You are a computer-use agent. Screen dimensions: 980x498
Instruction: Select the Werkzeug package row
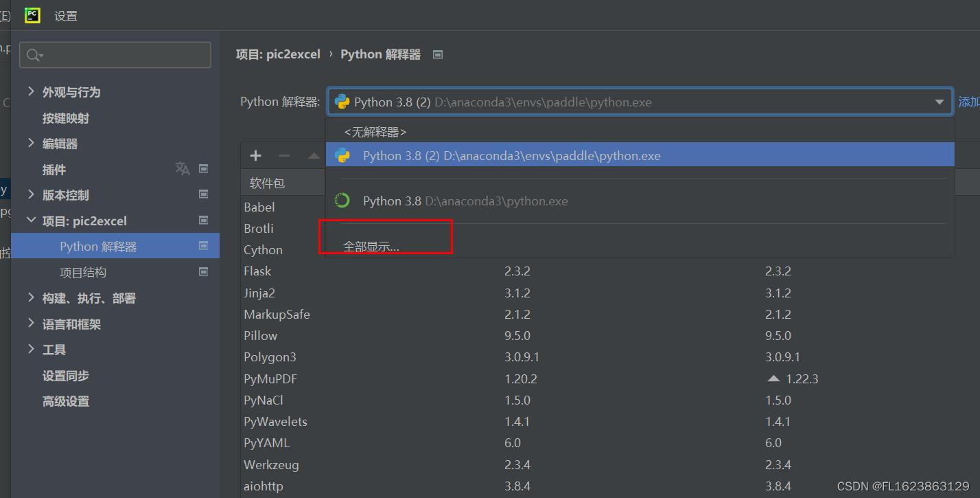(610, 464)
